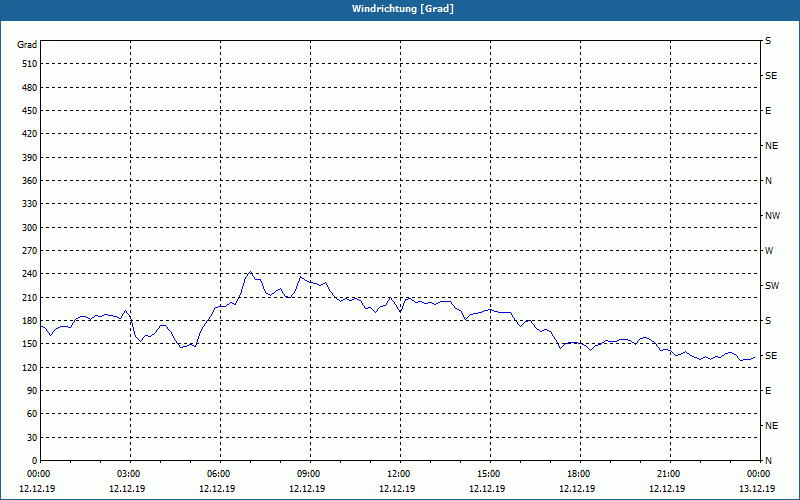Screen dimensions: 800x500
Task: Select the 120 degree axis label
Action: 30,367
